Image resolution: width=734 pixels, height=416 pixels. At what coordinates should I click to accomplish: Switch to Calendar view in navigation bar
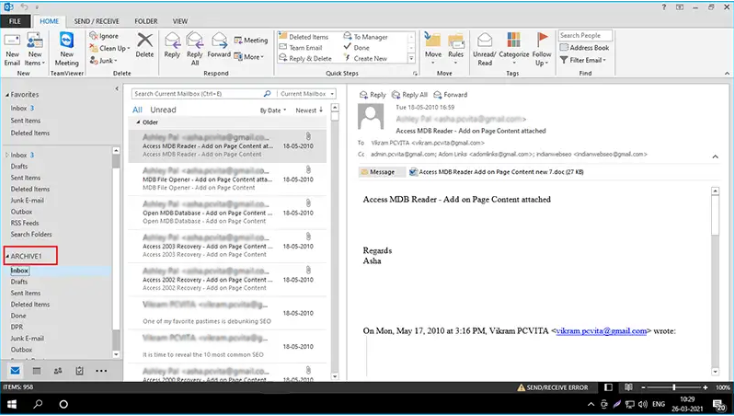[37, 371]
